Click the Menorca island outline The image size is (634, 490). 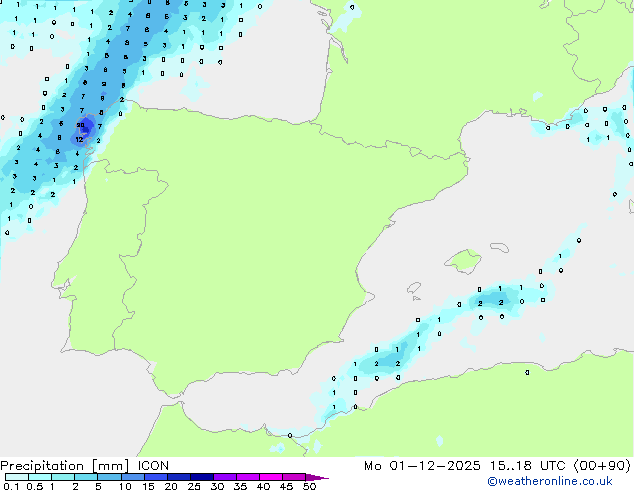499,247
